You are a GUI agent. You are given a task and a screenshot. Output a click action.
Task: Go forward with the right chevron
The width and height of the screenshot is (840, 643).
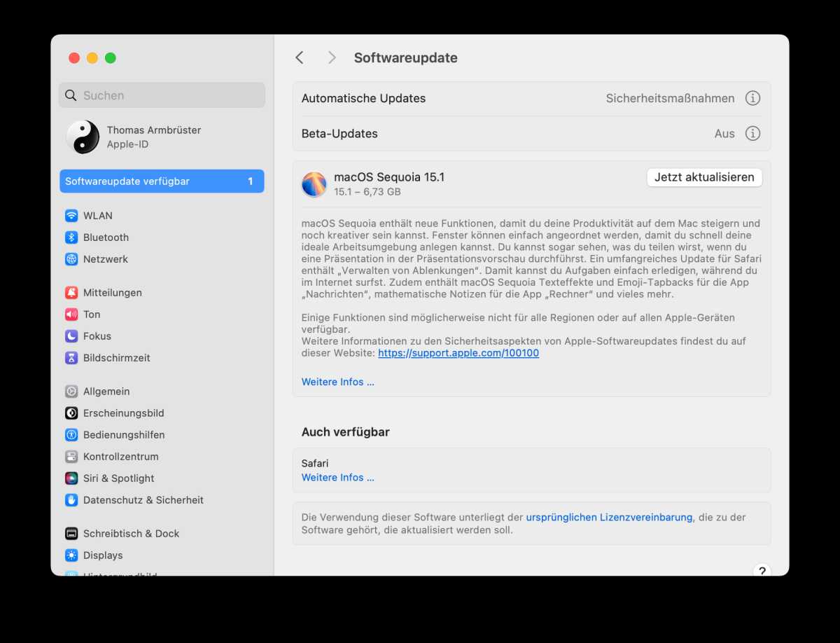332,57
